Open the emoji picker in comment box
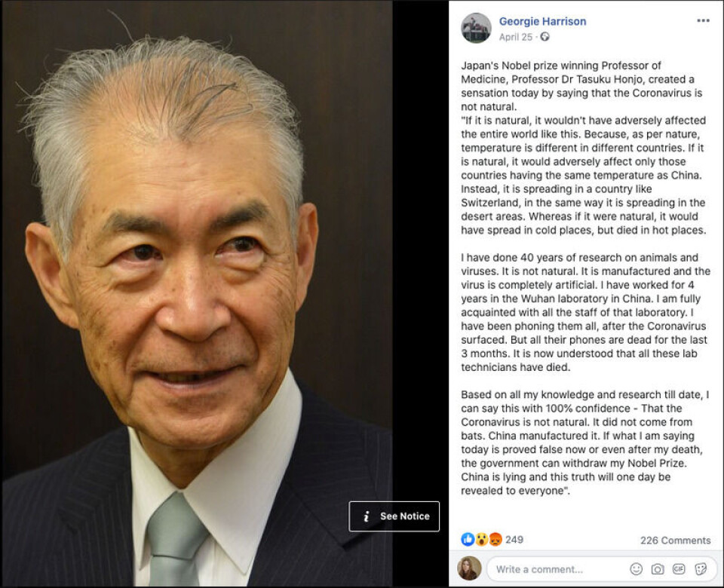Viewport: 724px width, 588px height. pyautogui.click(x=637, y=569)
